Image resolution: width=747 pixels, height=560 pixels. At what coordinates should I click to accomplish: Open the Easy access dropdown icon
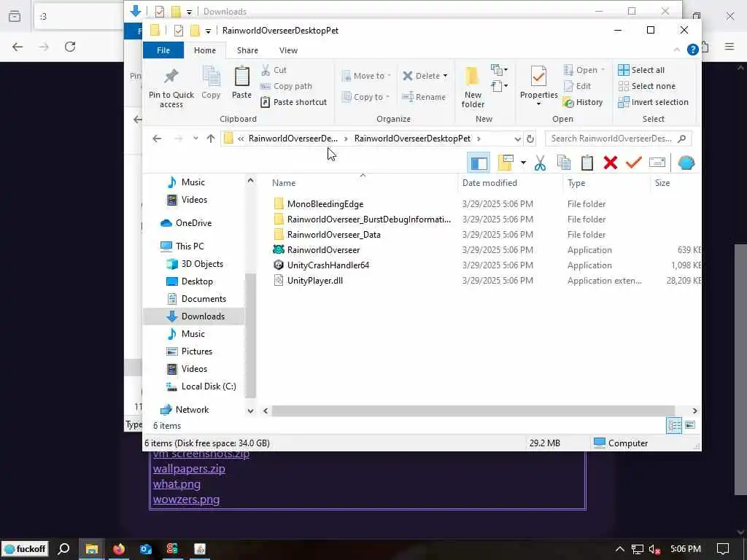coord(499,86)
